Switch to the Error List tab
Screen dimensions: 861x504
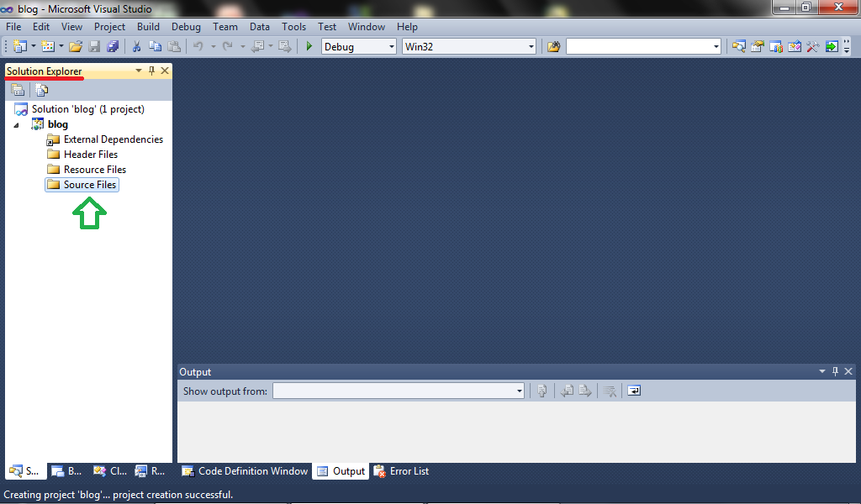point(401,471)
